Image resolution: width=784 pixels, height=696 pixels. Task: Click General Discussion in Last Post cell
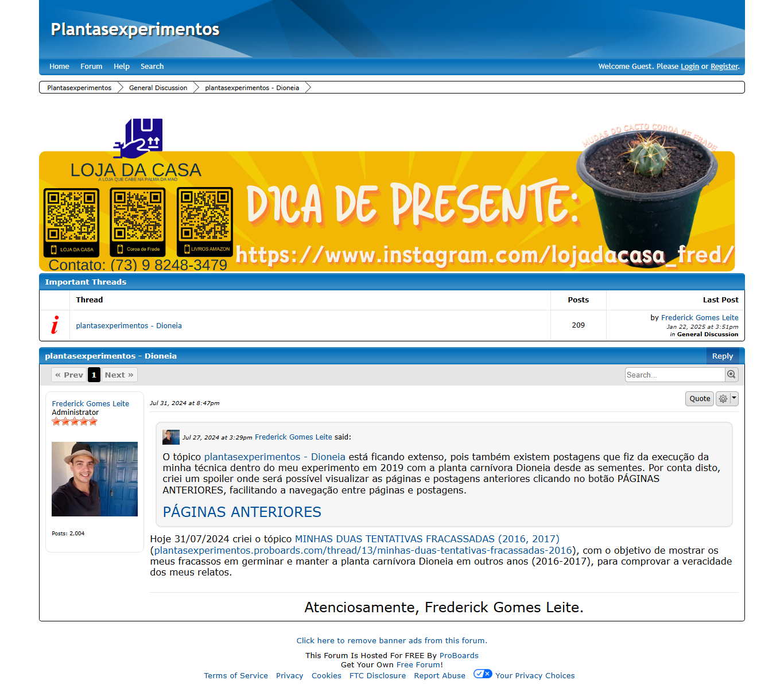(x=708, y=335)
